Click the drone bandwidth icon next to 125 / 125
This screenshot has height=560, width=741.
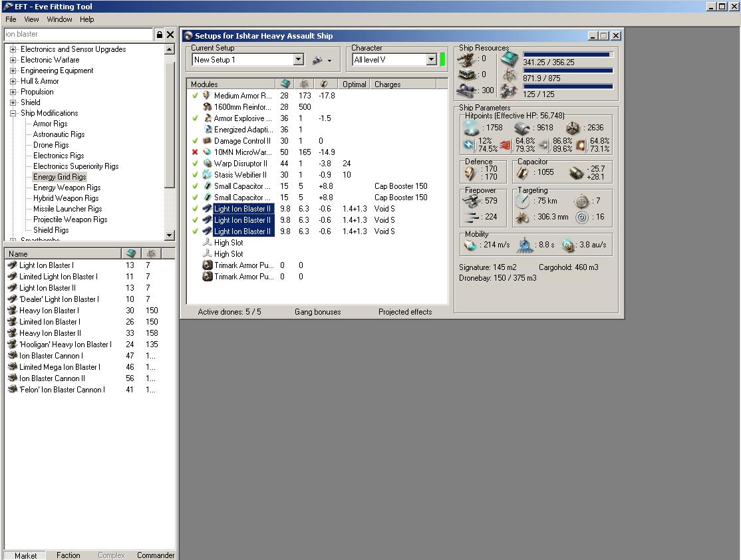[x=510, y=90]
